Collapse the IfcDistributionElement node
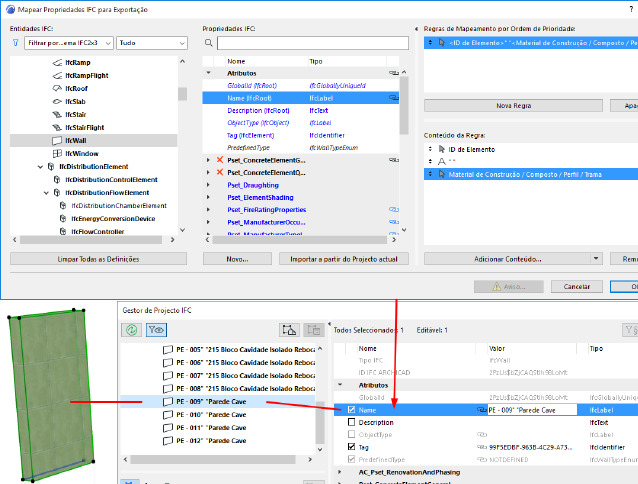 (x=40, y=167)
